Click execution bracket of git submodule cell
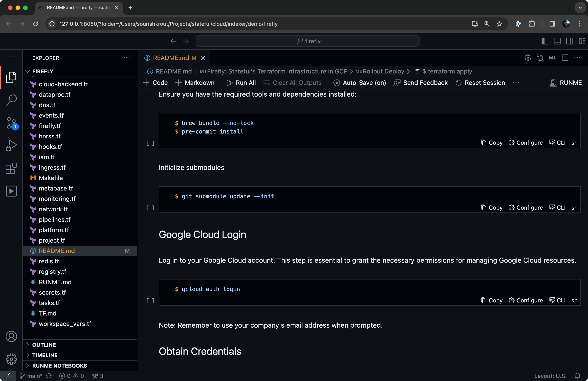Image resolution: width=588 pixels, height=381 pixels. pos(151,208)
